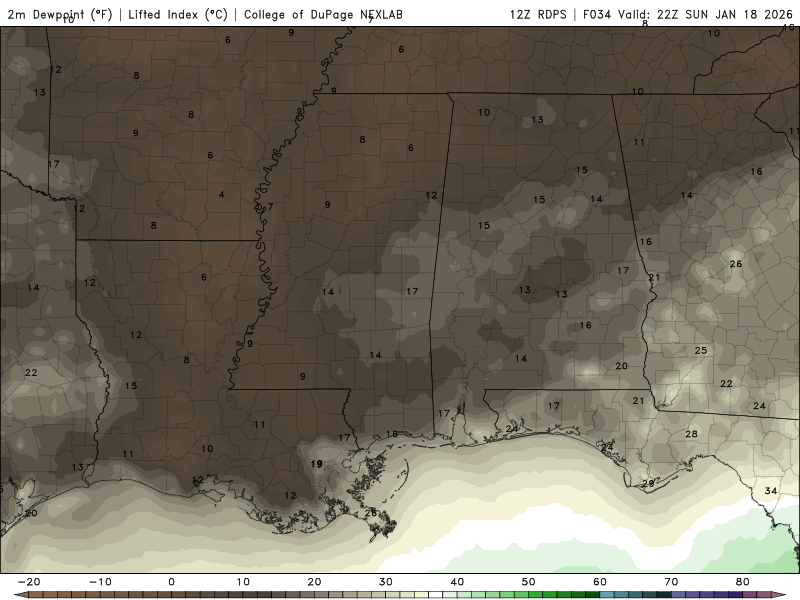Select the dewpoint value 4 in Arkansas
Screen dimensions: 800x600
pyautogui.click(x=221, y=194)
